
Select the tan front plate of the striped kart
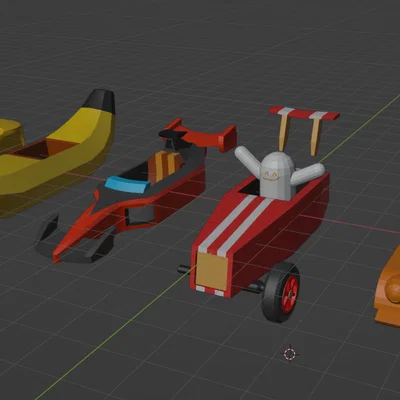212,271
